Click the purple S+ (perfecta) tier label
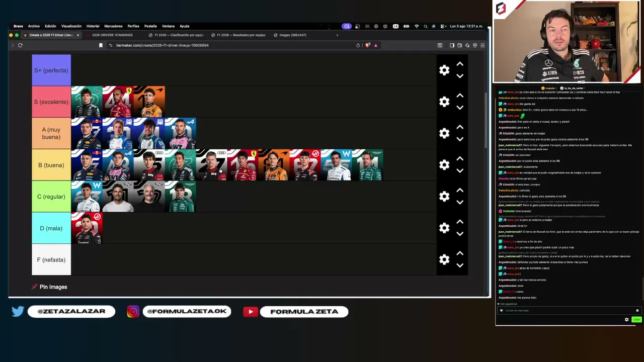644x362 pixels. pos(51,70)
